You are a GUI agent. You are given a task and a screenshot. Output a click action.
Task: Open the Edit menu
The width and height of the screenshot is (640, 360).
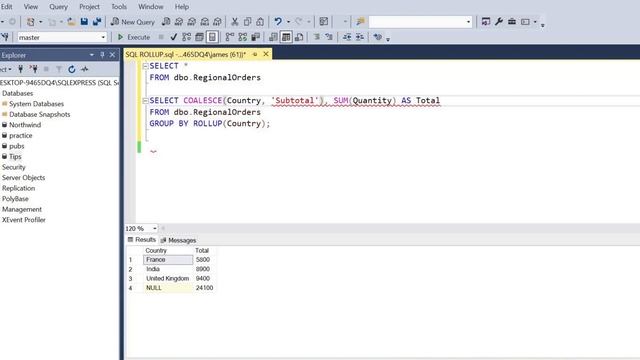click(7, 7)
